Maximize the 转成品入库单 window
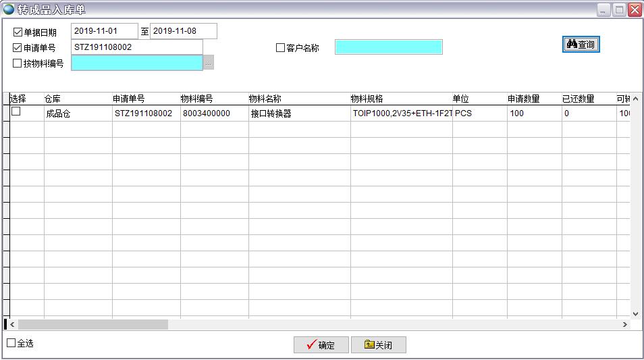Image resolution: width=644 pixels, height=360 pixels. pyautogui.click(x=619, y=9)
